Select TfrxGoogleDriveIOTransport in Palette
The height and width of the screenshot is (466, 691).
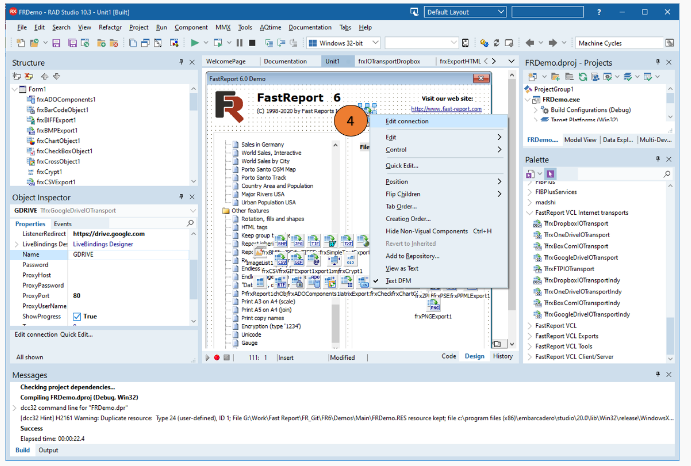pyautogui.click(x=580, y=257)
